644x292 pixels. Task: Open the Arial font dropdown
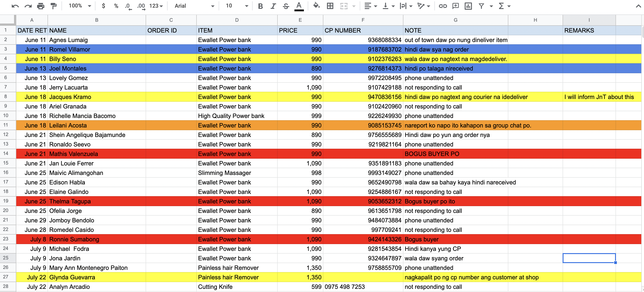[x=194, y=6]
